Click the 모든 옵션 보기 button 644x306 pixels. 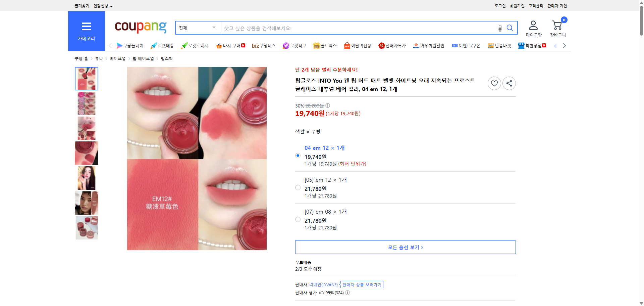coord(405,247)
